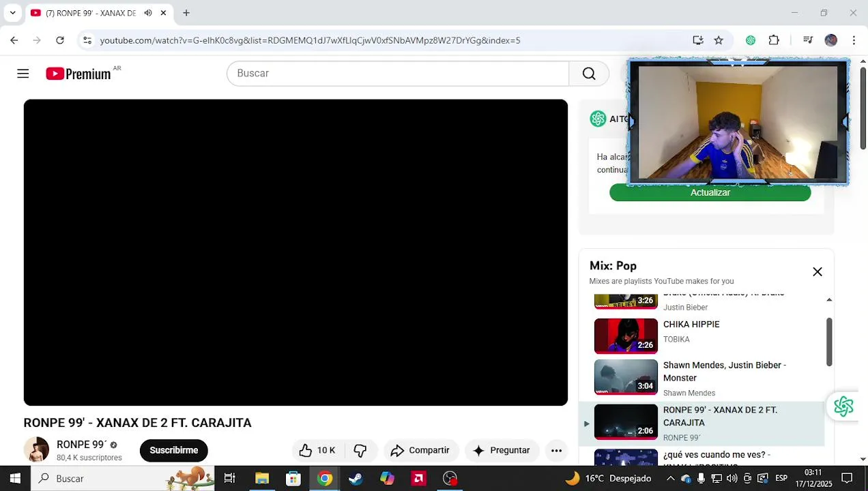This screenshot has width=868, height=491.
Task: Open the Windows Start menu
Action: [x=15, y=479]
